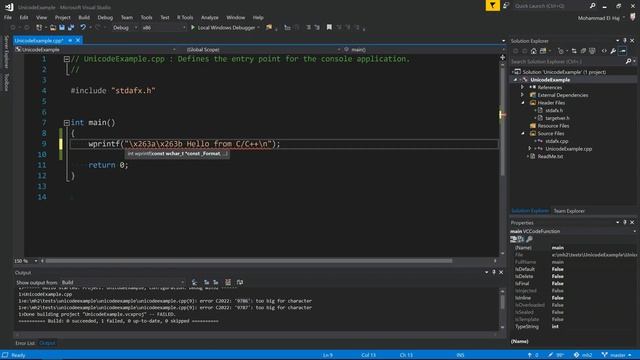Image resolution: width=640 pixels, height=360 pixels.
Task: Open Show output from Build dropdown
Action: 123,282
